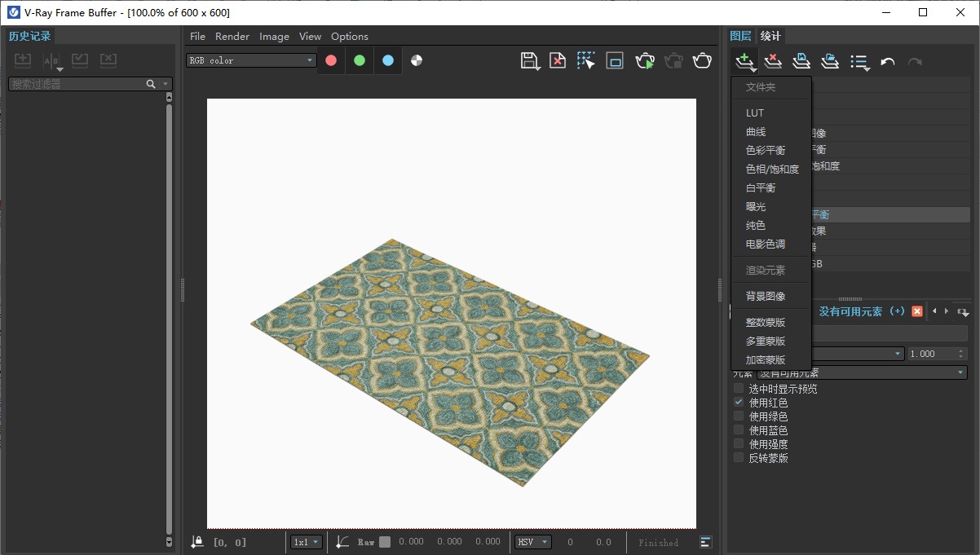Screen dimensions: 980x555
Task: Check the 反转蒙版 checkbox
Action: click(739, 458)
